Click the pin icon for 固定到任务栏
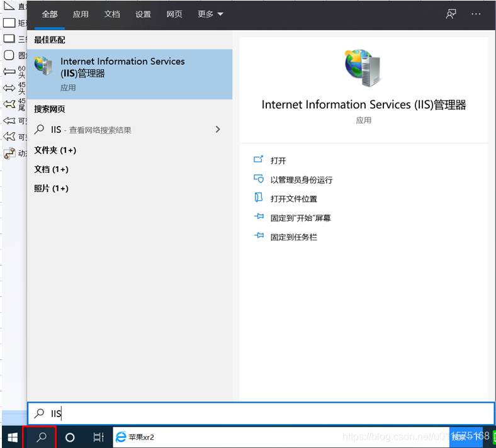This screenshot has height=448, width=496. [x=259, y=236]
